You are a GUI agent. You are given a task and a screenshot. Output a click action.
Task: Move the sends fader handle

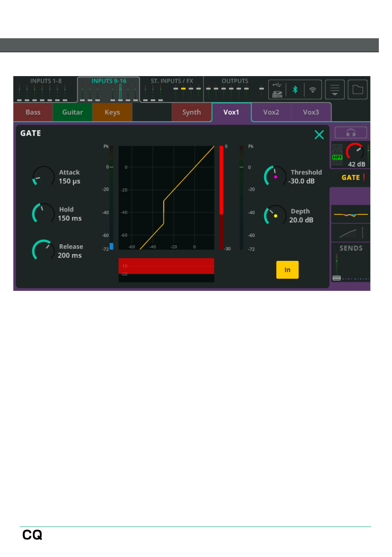point(337,278)
